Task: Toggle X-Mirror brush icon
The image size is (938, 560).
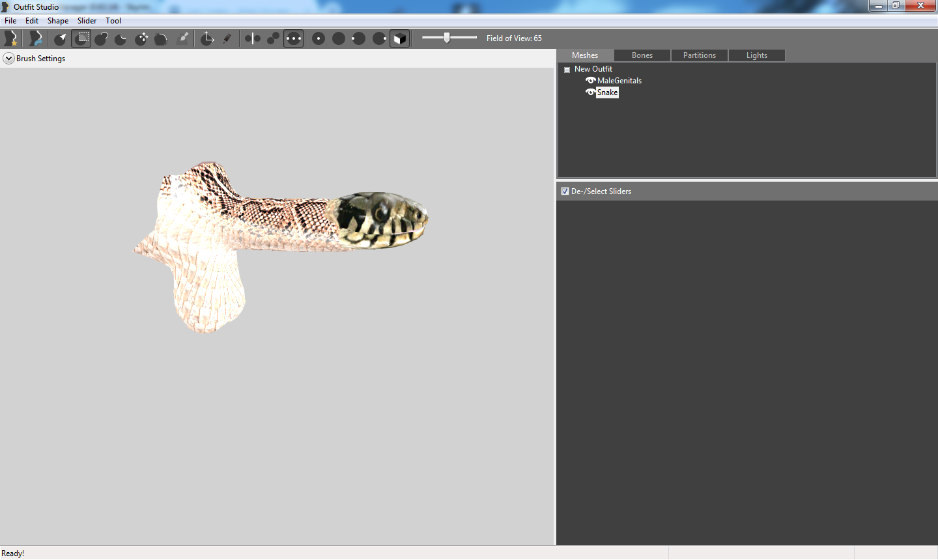Action: [253, 38]
